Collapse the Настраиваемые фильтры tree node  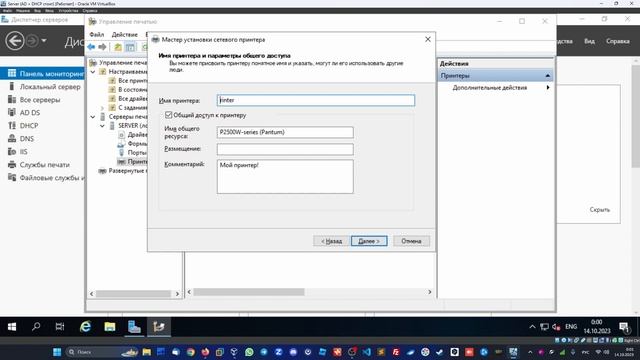click(93, 72)
